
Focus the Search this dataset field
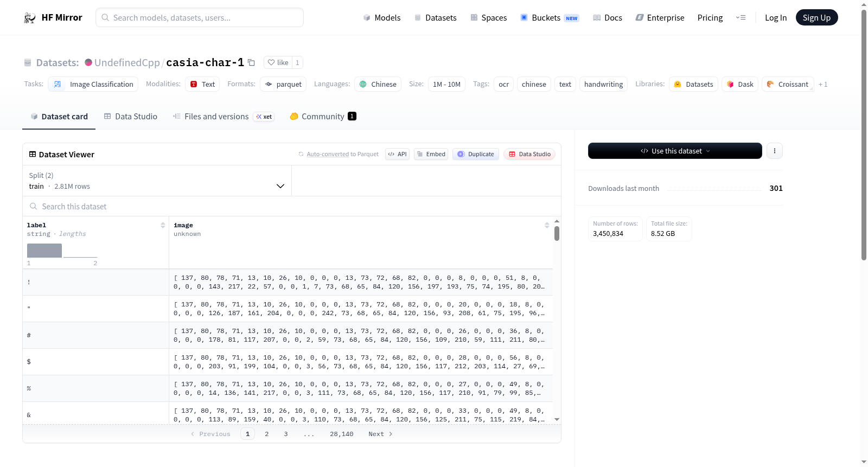point(292,206)
